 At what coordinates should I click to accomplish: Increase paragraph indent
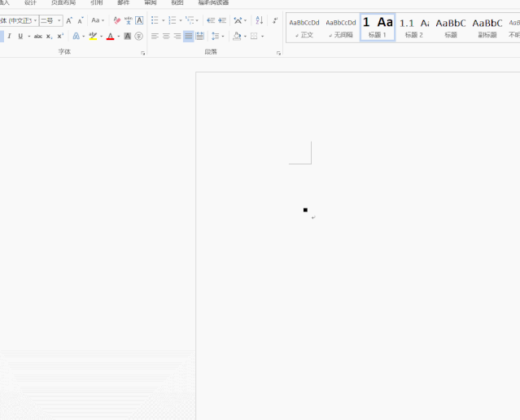[222, 20]
